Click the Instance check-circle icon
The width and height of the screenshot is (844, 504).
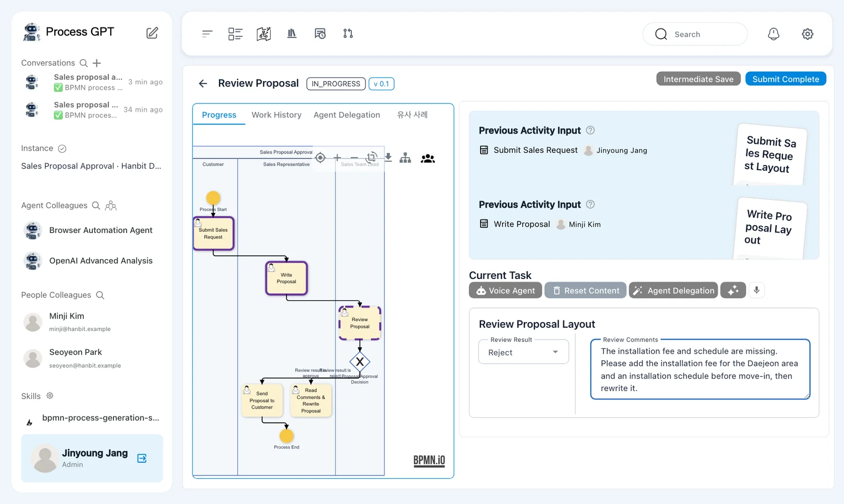point(62,149)
